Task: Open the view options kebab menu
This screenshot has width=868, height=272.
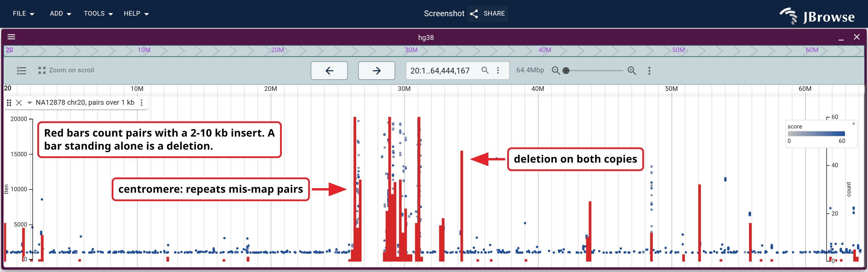Action: (x=649, y=70)
